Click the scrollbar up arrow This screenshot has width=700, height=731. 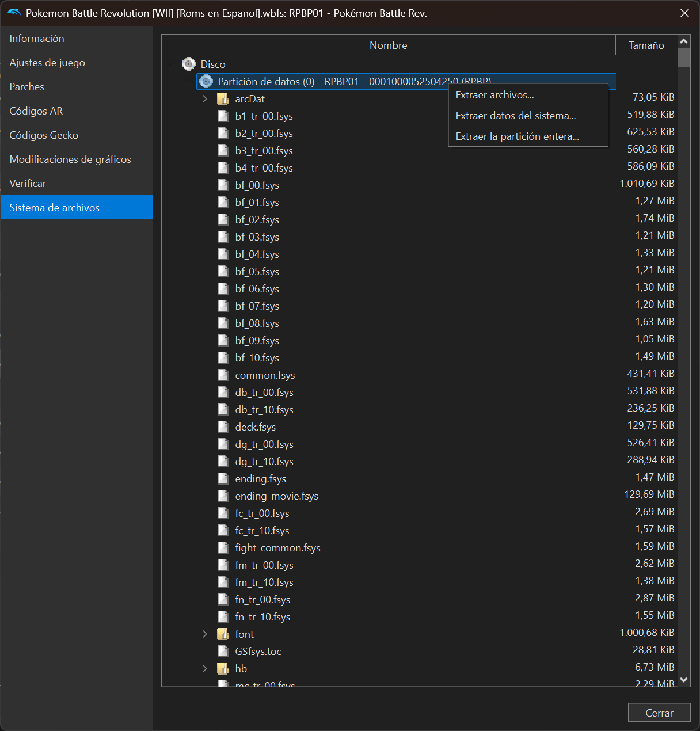pyautogui.click(x=684, y=41)
